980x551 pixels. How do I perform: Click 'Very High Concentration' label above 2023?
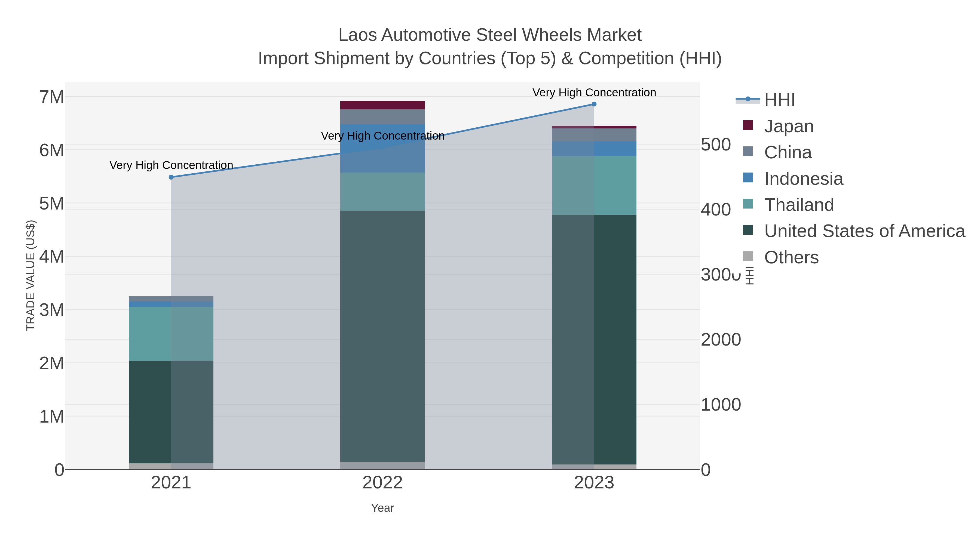click(x=594, y=93)
